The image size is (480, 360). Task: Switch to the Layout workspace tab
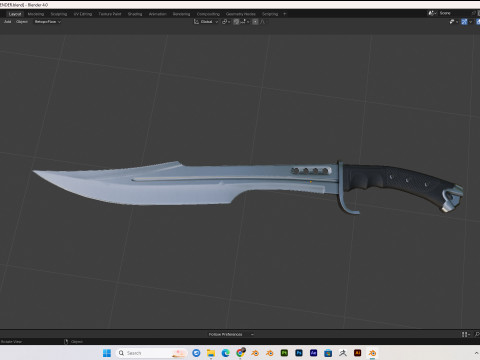coord(15,14)
